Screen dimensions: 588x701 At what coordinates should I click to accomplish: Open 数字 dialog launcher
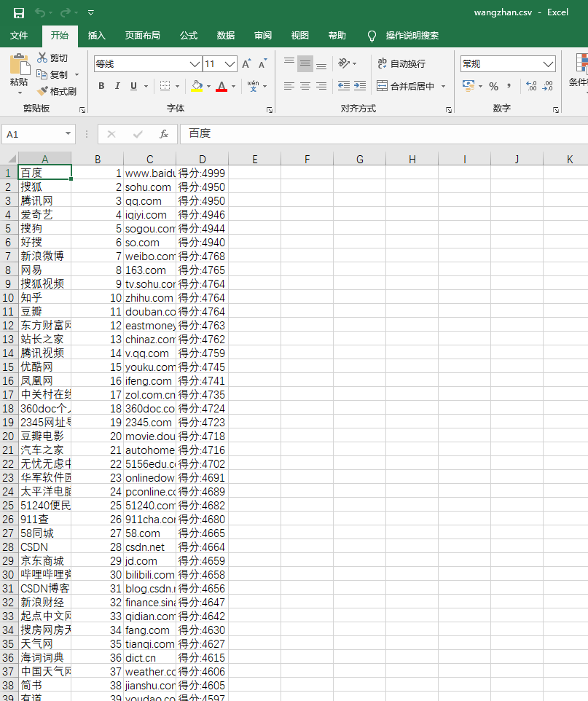tap(556, 109)
